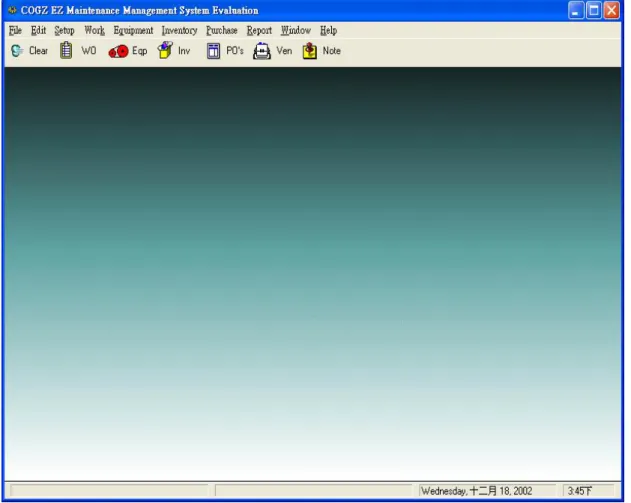Open the Inventory menu
This screenshot has height=503, width=631.
pyautogui.click(x=179, y=31)
